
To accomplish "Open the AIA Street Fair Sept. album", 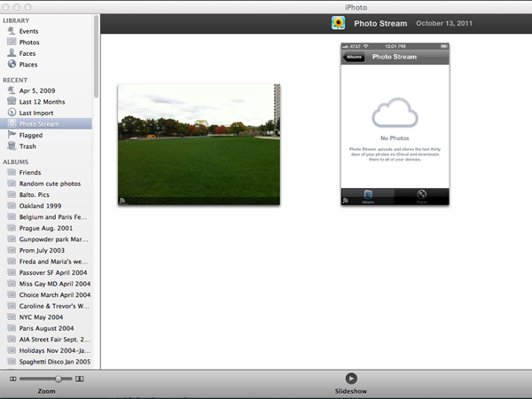I will pyautogui.click(x=46, y=340).
